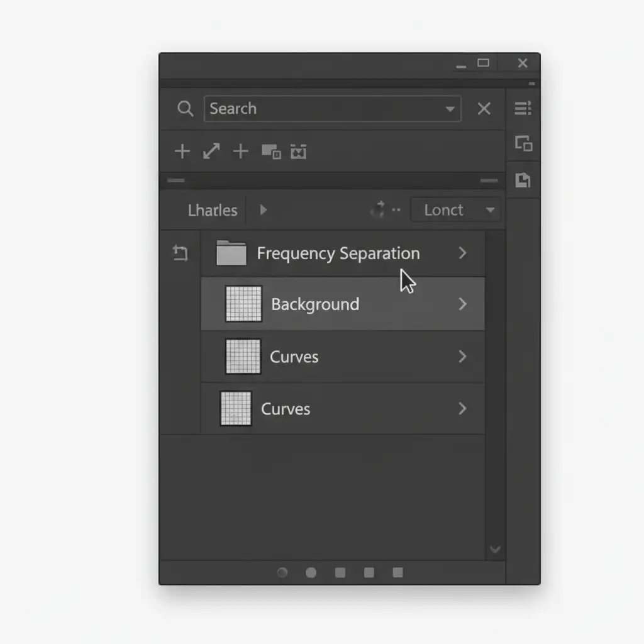Expand the Frequency Separation group chevron
This screenshot has width=644, height=644.
(x=463, y=253)
